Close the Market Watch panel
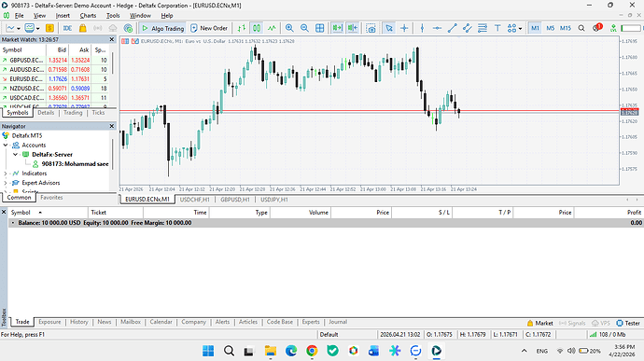The width and height of the screenshot is (644, 361). [112, 39]
